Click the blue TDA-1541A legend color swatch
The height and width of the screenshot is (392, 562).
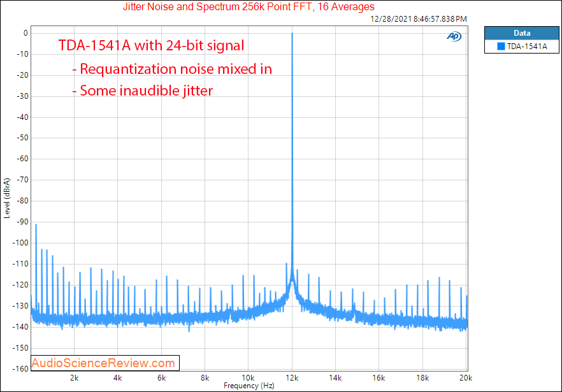click(501, 47)
